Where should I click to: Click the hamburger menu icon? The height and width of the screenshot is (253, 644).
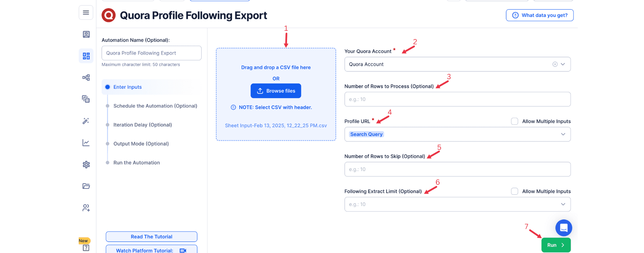coord(86,13)
